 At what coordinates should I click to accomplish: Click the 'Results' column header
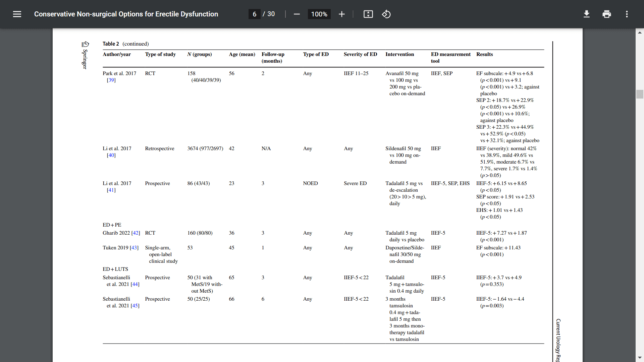(x=484, y=54)
